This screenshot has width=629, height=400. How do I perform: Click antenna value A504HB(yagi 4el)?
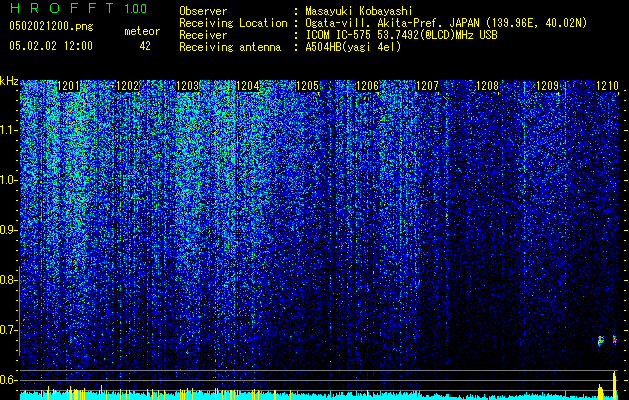353,47
